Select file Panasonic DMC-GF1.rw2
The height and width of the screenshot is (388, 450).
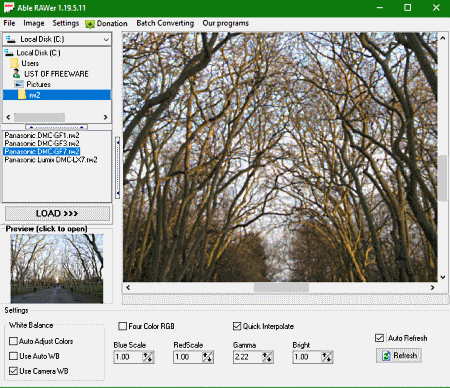pos(42,135)
